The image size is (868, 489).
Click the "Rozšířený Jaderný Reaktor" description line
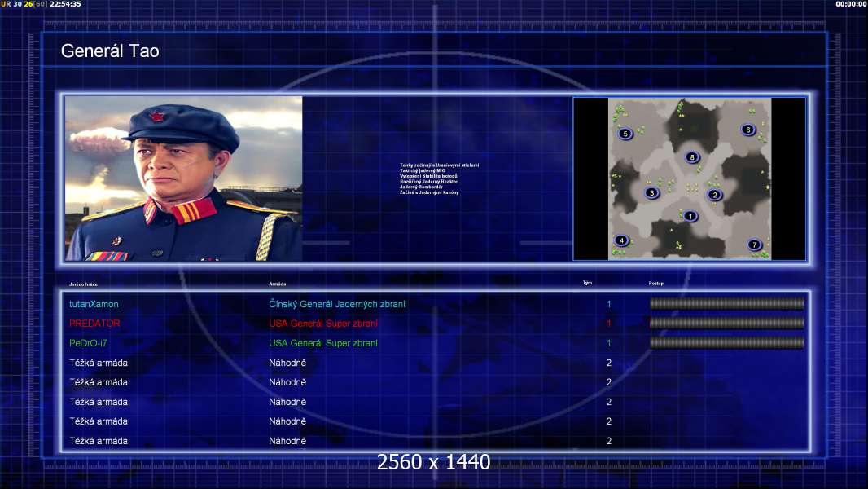[x=428, y=182]
